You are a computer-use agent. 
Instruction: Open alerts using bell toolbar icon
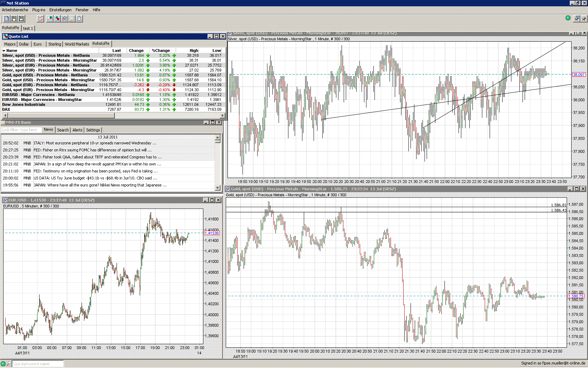click(x=79, y=19)
